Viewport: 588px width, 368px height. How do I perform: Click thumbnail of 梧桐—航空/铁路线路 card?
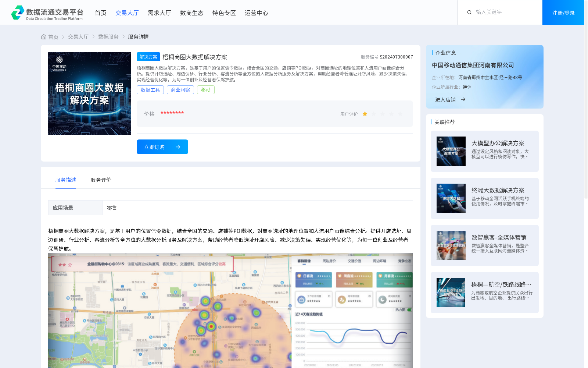(x=451, y=293)
